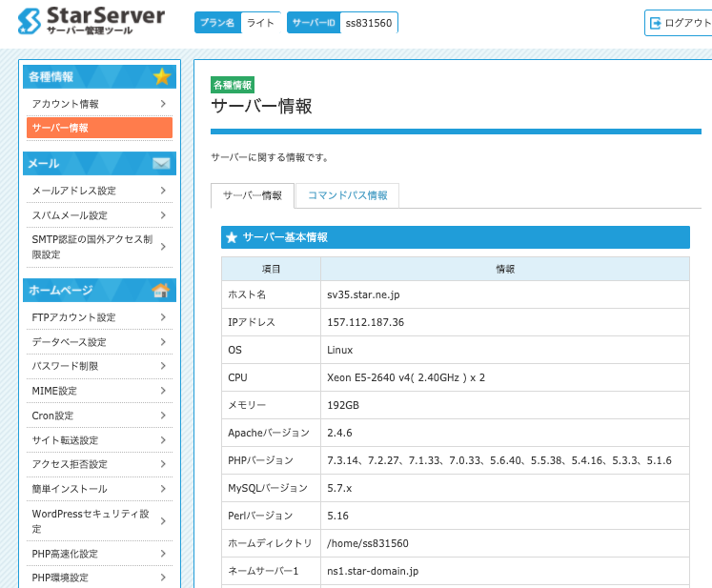The width and height of the screenshot is (712, 588).
Task: Click hostname value sv35.star.ne.jp
Action: [x=363, y=294]
